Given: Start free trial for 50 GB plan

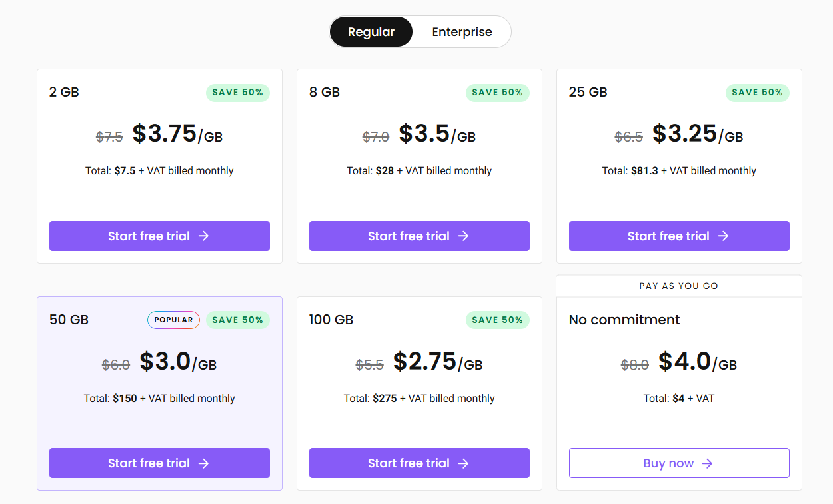Looking at the screenshot, I should pos(159,463).
